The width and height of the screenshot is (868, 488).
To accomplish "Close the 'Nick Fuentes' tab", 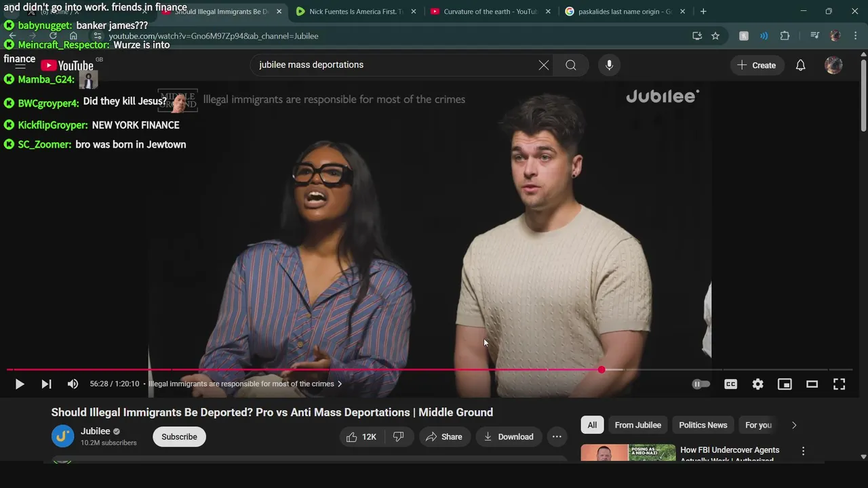I will [x=414, y=12].
